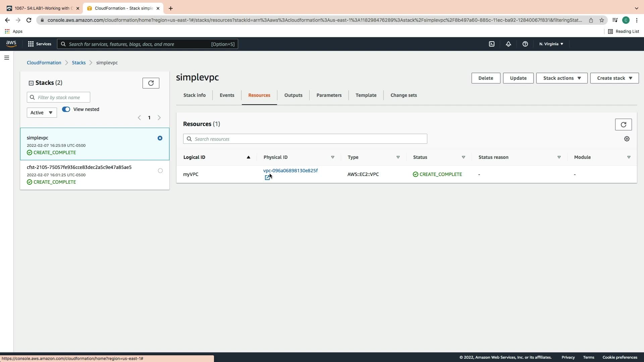The height and width of the screenshot is (362, 644).
Task: Click the AWS logo home icon
Action: [11, 44]
